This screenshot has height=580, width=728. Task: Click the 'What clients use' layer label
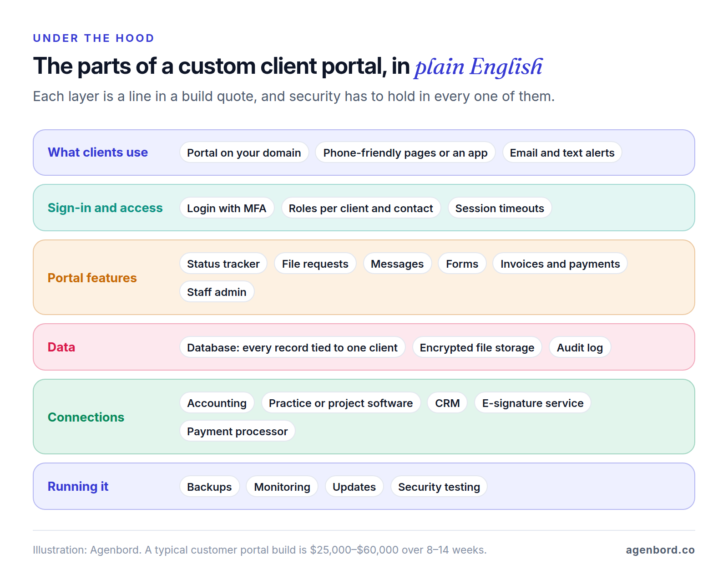(98, 152)
